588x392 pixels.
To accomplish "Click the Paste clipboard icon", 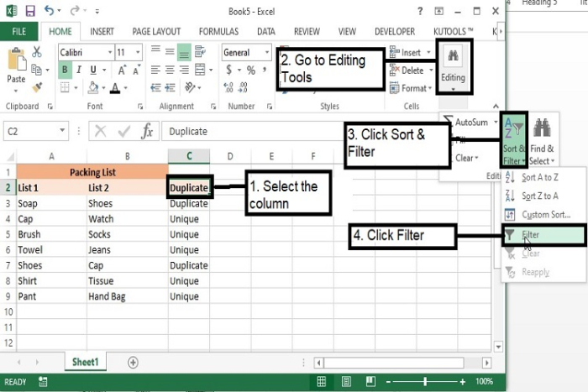I will click(x=17, y=60).
